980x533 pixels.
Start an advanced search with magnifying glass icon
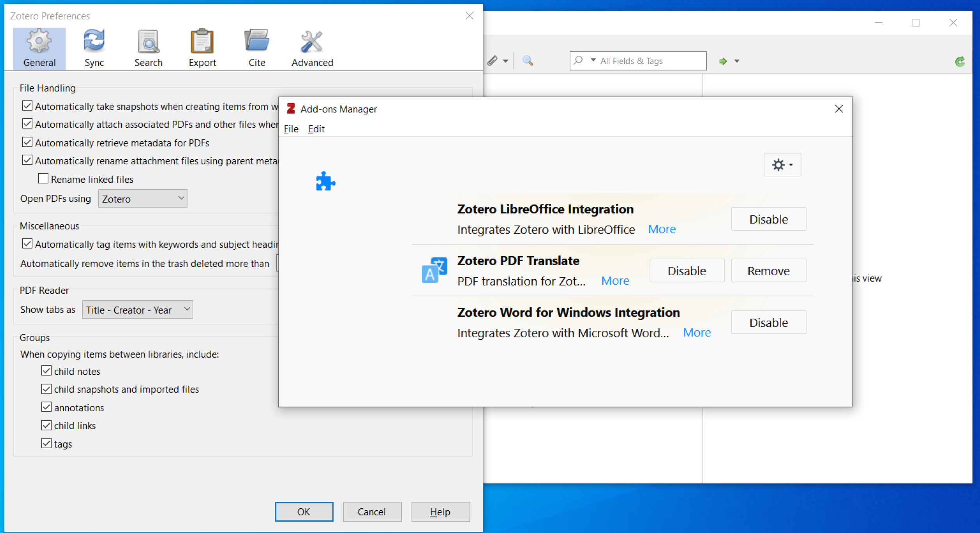[528, 61]
